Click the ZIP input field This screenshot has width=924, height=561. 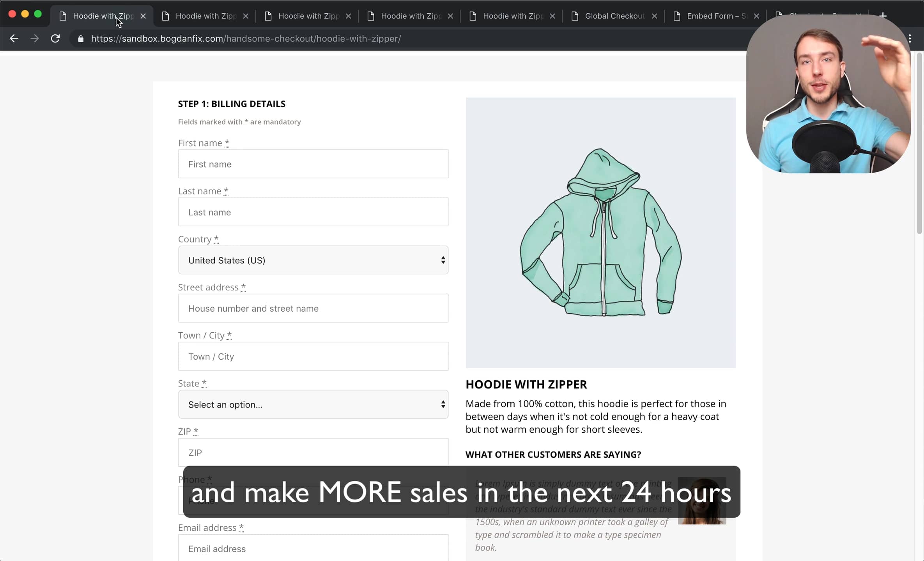pos(313,452)
